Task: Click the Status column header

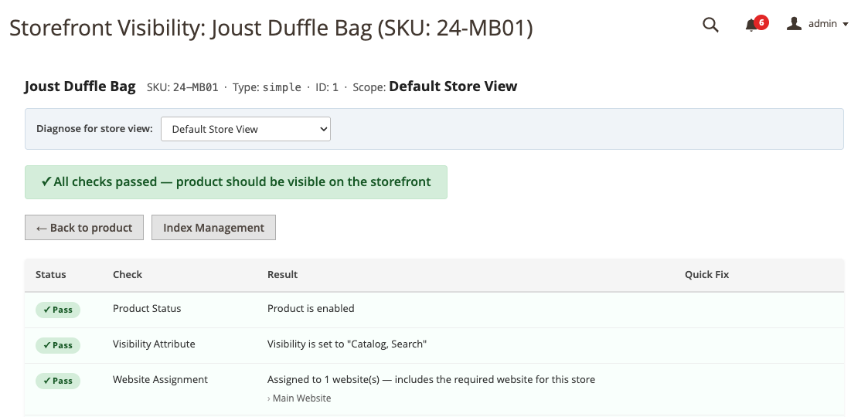Action: [x=51, y=274]
